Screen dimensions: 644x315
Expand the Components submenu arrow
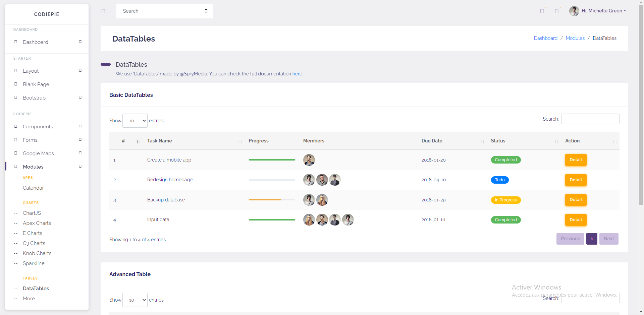(x=80, y=126)
